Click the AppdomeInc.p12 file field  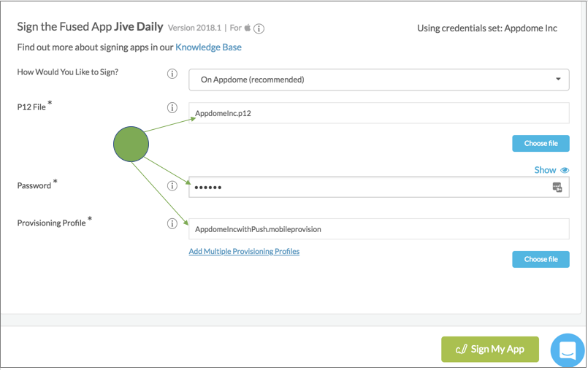coord(379,112)
